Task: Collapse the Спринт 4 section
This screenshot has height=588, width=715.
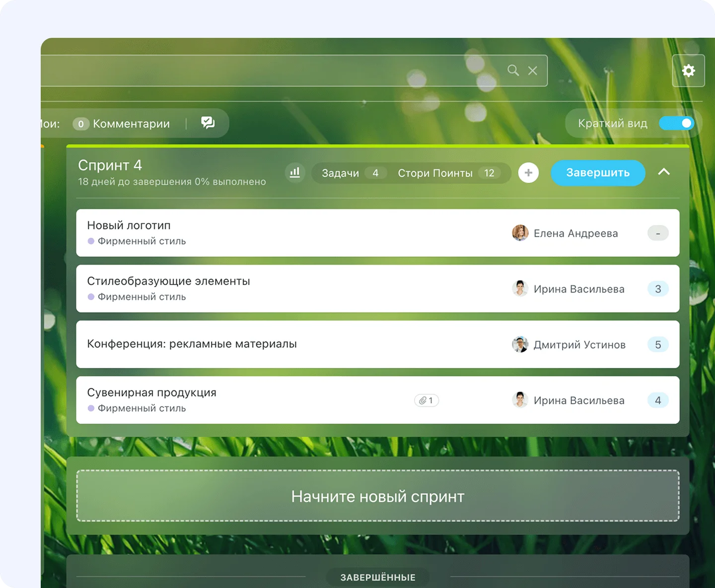Action: (664, 172)
